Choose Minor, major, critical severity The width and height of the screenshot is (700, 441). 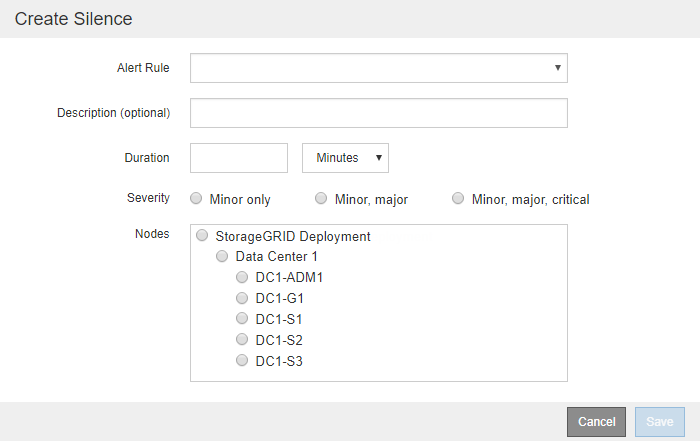[x=459, y=199]
